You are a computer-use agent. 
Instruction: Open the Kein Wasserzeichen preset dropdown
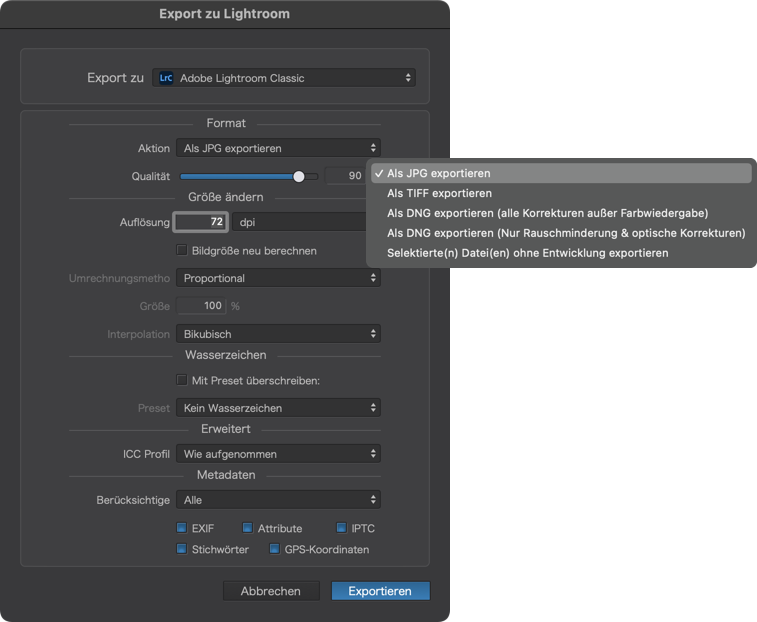pyautogui.click(x=278, y=408)
